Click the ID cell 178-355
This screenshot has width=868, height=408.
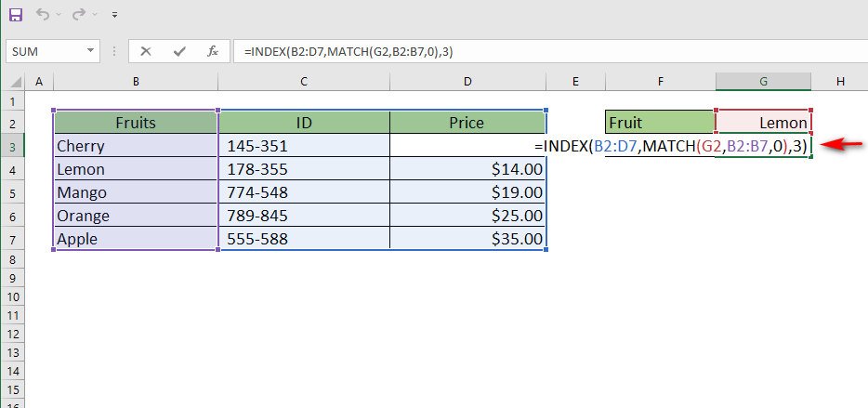click(x=304, y=169)
